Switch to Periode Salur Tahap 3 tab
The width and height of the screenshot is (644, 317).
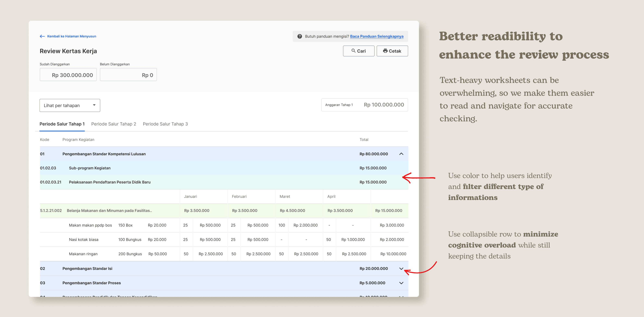click(165, 124)
